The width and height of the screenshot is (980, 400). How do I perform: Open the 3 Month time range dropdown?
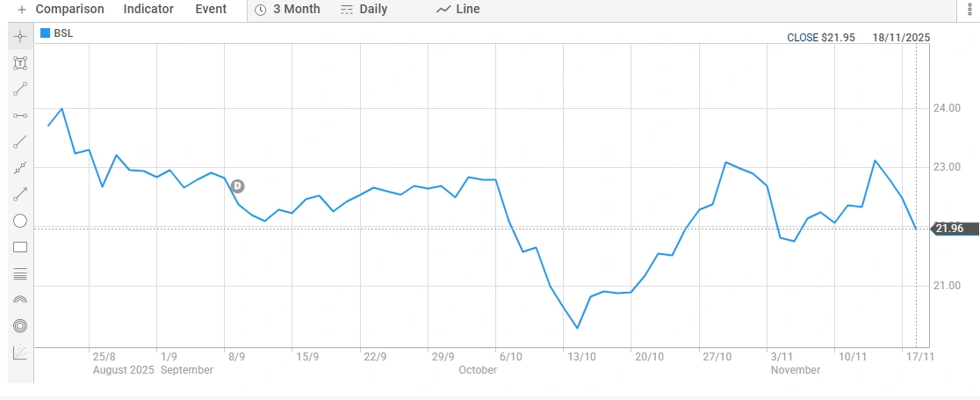(287, 10)
